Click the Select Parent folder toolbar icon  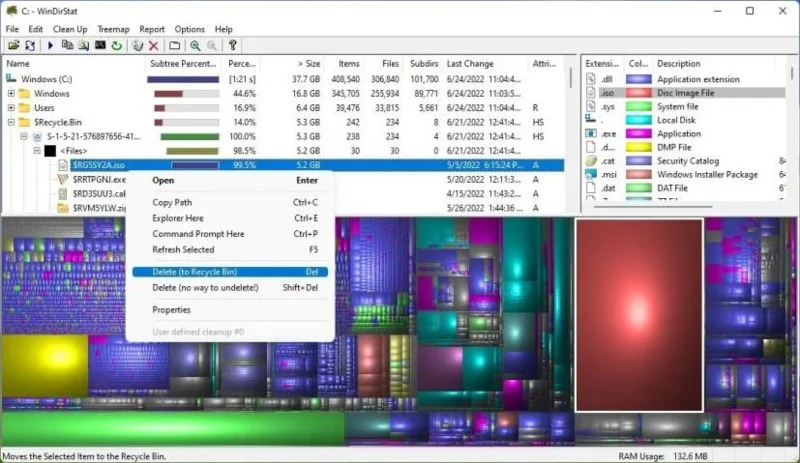pyautogui.click(x=174, y=45)
